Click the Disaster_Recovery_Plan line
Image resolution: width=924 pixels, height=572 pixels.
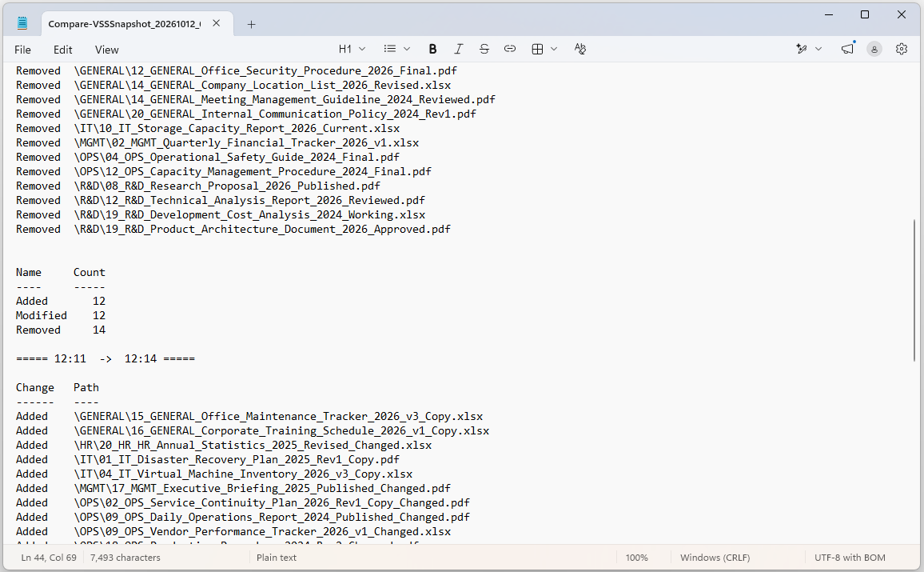[x=208, y=460]
